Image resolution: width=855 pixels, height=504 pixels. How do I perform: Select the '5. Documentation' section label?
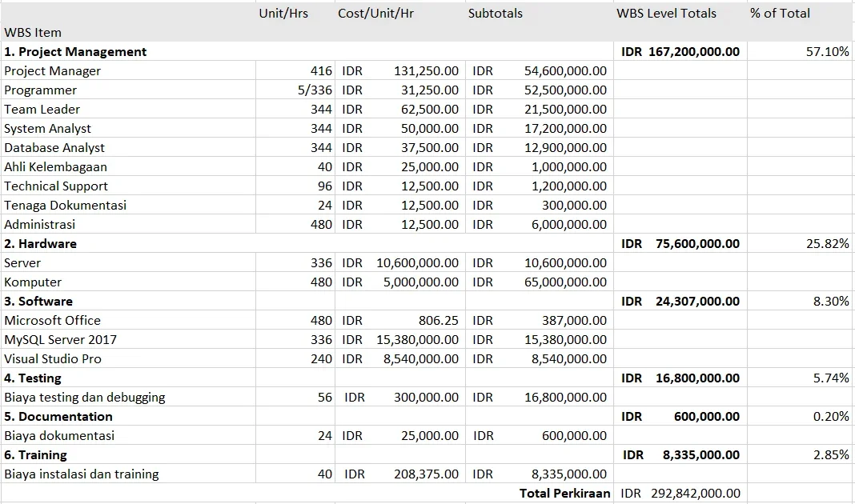(58, 416)
